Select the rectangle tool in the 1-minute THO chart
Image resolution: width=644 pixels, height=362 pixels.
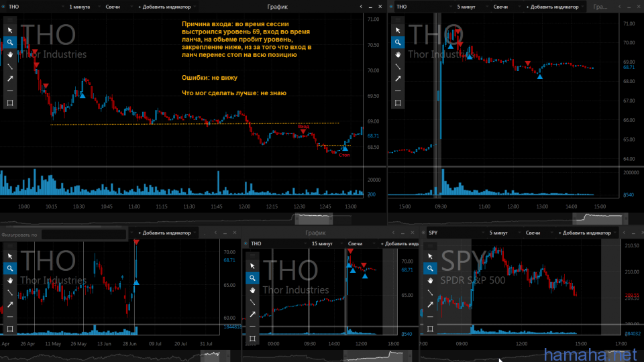[10, 103]
